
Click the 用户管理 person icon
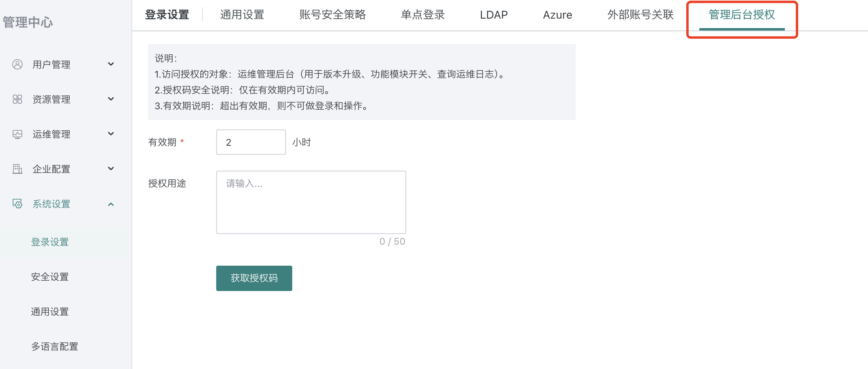coord(17,64)
